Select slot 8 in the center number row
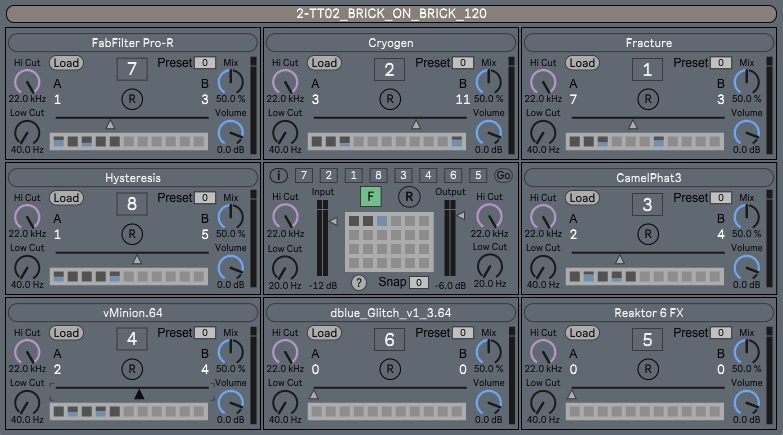 pyautogui.click(x=378, y=175)
